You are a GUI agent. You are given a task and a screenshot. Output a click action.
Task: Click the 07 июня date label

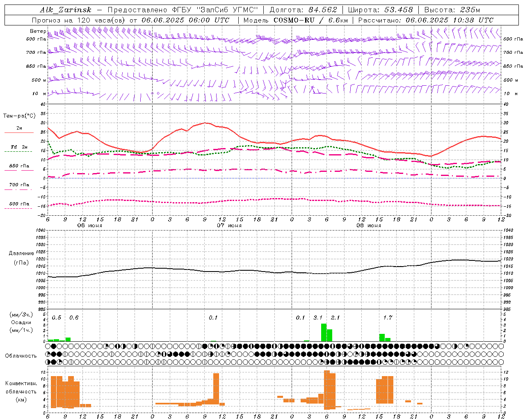pos(229,226)
